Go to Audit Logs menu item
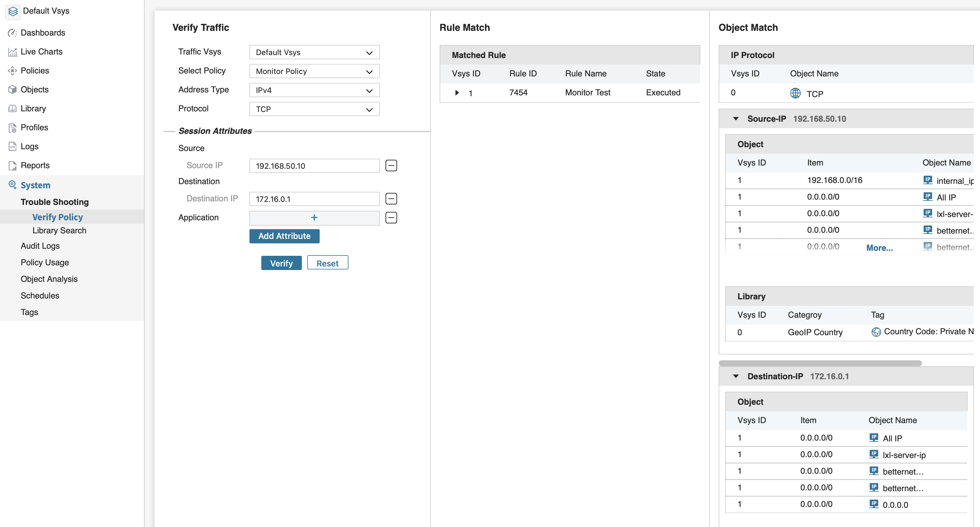This screenshot has width=980, height=527. coord(40,246)
